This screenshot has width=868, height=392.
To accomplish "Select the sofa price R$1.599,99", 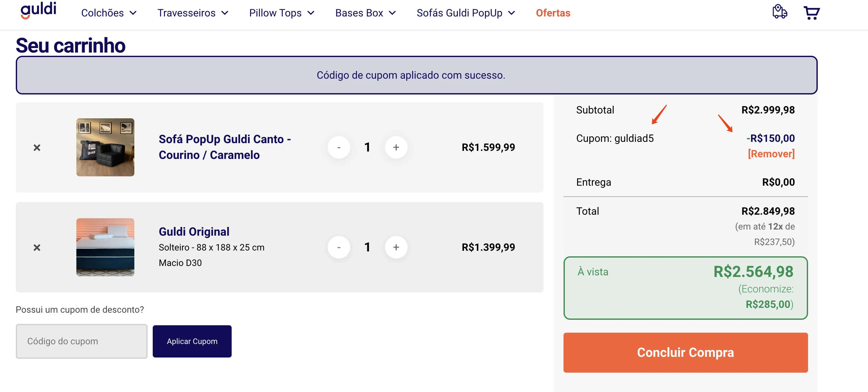I will tap(488, 147).
